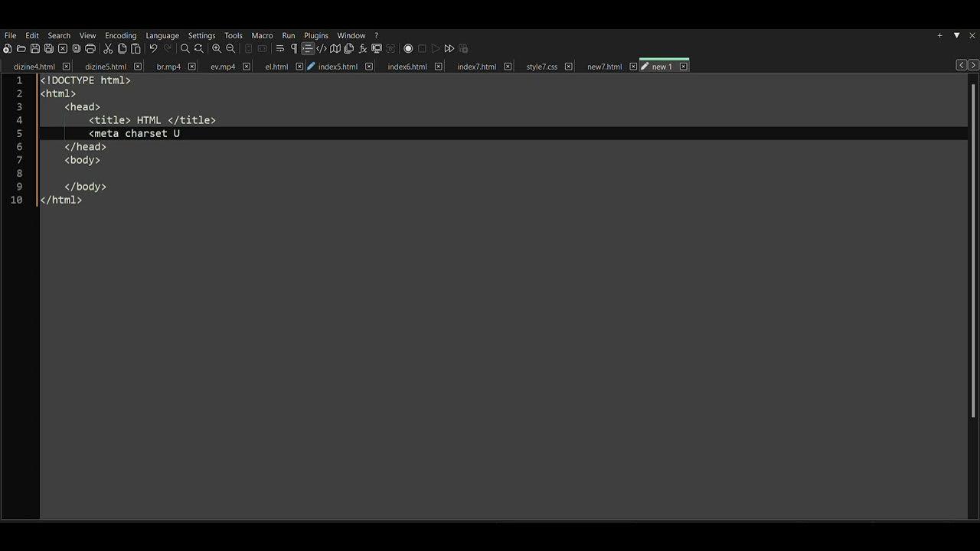Close the new 1 tab
The width and height of the screenshot is (980, 551).
(x=684, y=67)
